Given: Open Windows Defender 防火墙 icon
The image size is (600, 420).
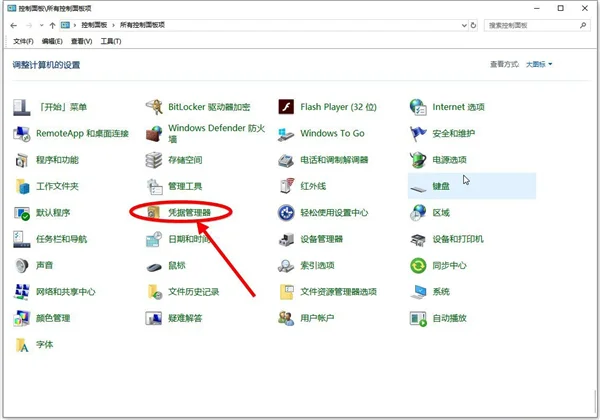Looking at the screenshot, I should pos(154,133).
